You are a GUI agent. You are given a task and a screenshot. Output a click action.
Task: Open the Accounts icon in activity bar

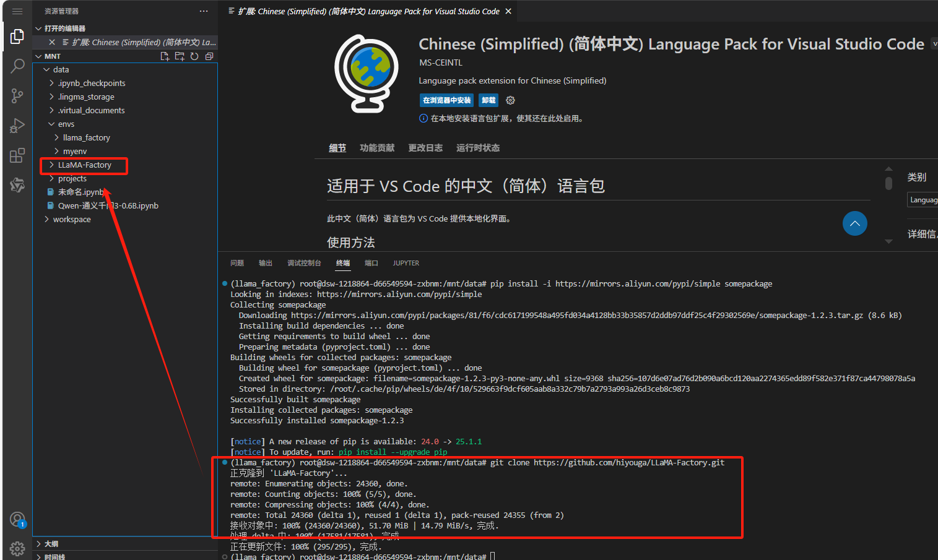(x=17, y=520)
